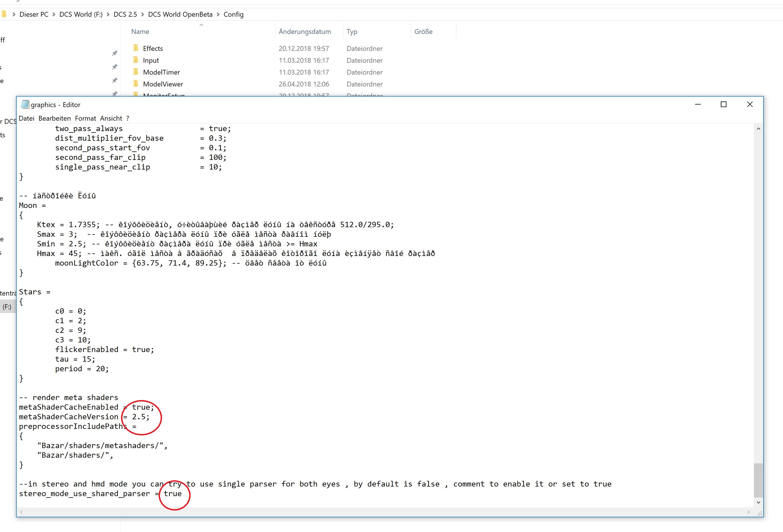Sort by Größe column header
Viewport: 783px width, 532px height.
(424, 31)
